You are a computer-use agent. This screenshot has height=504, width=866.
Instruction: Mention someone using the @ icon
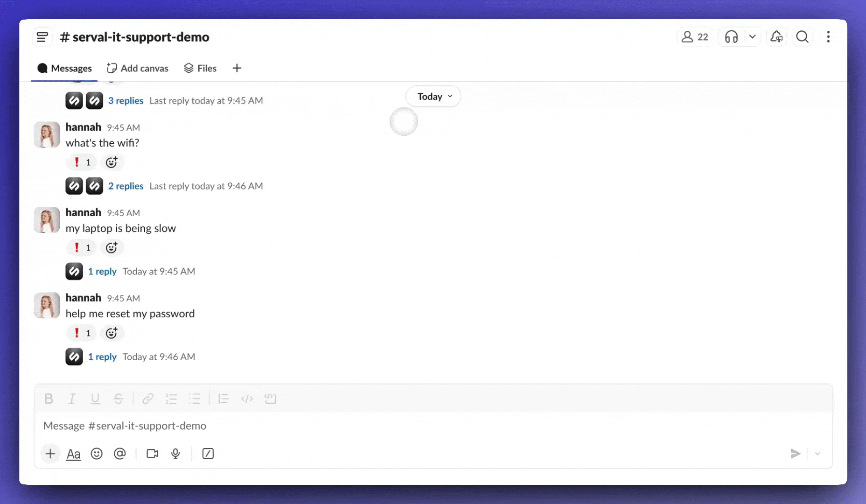(120, 453)
